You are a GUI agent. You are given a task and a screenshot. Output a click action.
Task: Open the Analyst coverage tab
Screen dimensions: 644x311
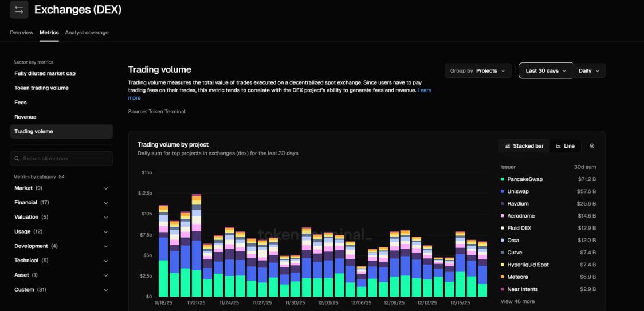pos(87,33)
